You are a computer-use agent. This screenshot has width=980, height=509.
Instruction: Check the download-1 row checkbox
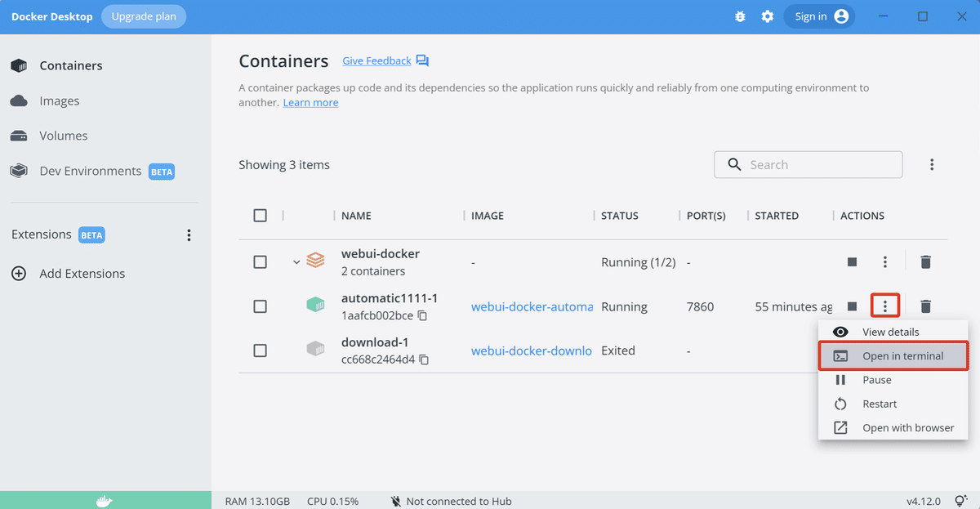click(260, 350)
